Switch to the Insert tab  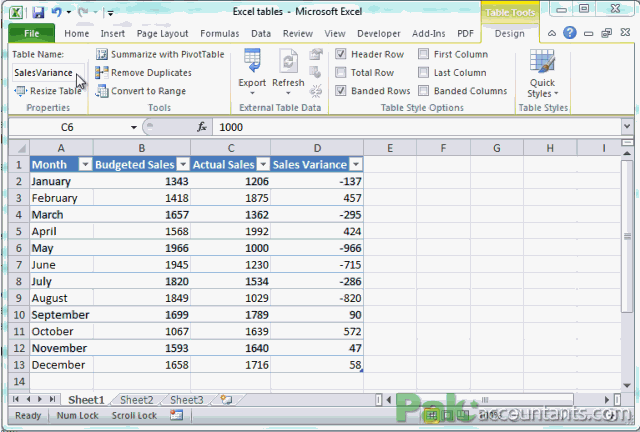(113, 33)
